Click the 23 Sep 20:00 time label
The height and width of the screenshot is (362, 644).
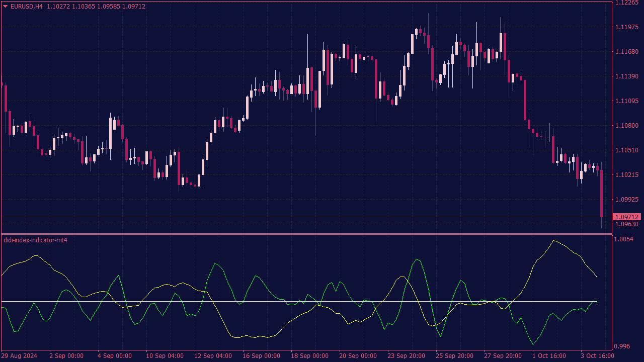click(x=406, y=356)
